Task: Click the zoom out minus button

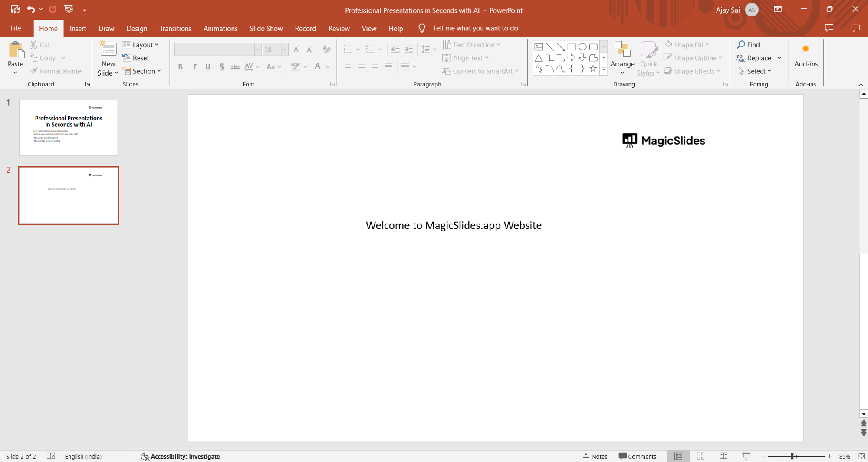Action: pyautogui.click(x=763, y=456)
